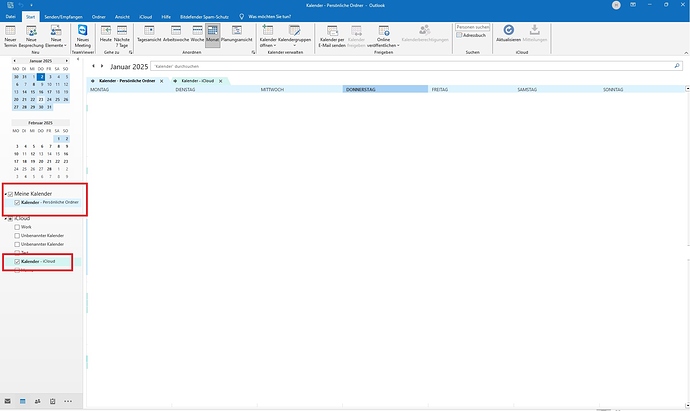
Task: Open the Ansicht ribbon tab
Action: click(x=122, y=17)
